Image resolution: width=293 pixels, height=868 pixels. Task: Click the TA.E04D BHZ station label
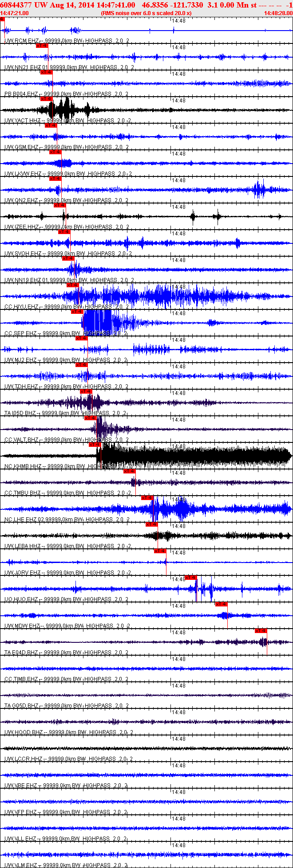[21, 653]
